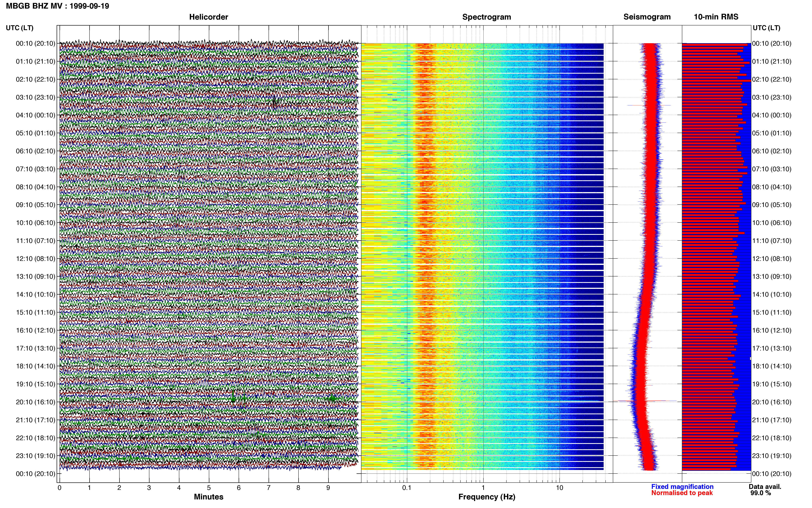Viewport: 812px width, 508px height.
Task: Click the blue 'Fixed magnification' legend text
Action: coord(682,486)
